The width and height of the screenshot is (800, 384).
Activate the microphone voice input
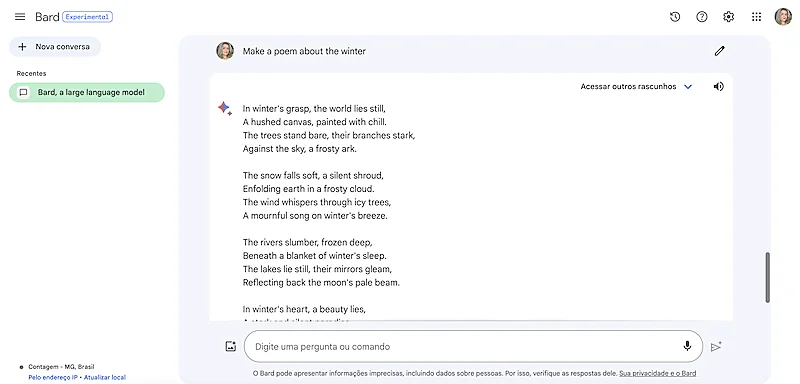(687, 346)
